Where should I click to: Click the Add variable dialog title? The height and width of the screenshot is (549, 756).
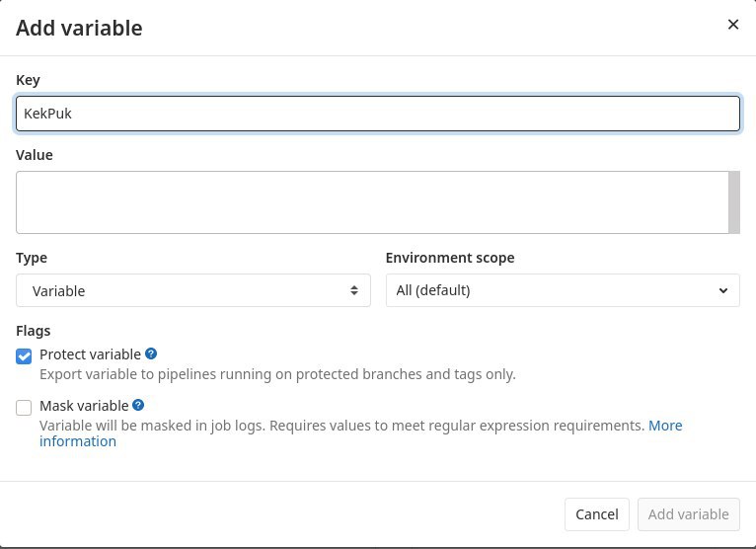coord(79,28)
